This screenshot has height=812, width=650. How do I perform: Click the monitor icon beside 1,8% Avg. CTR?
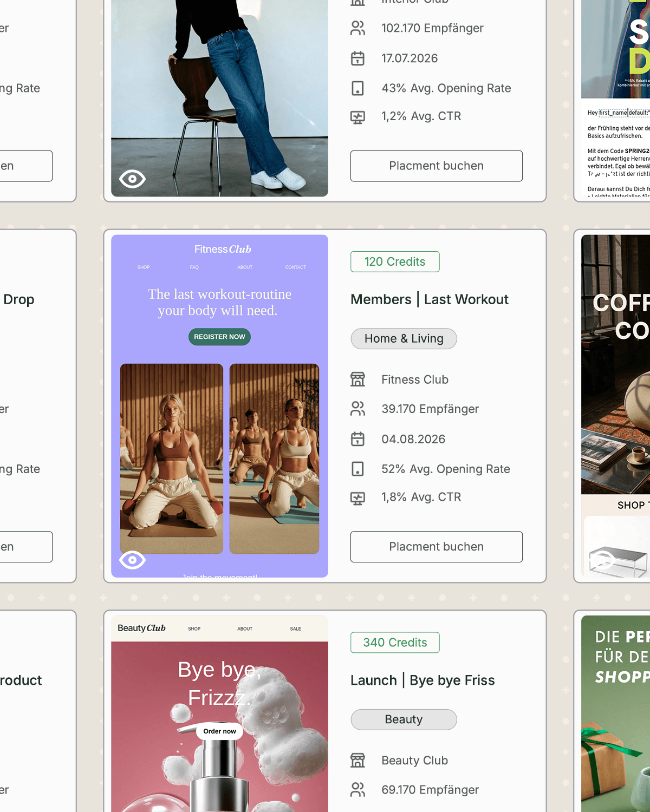(x=357, y=497)
